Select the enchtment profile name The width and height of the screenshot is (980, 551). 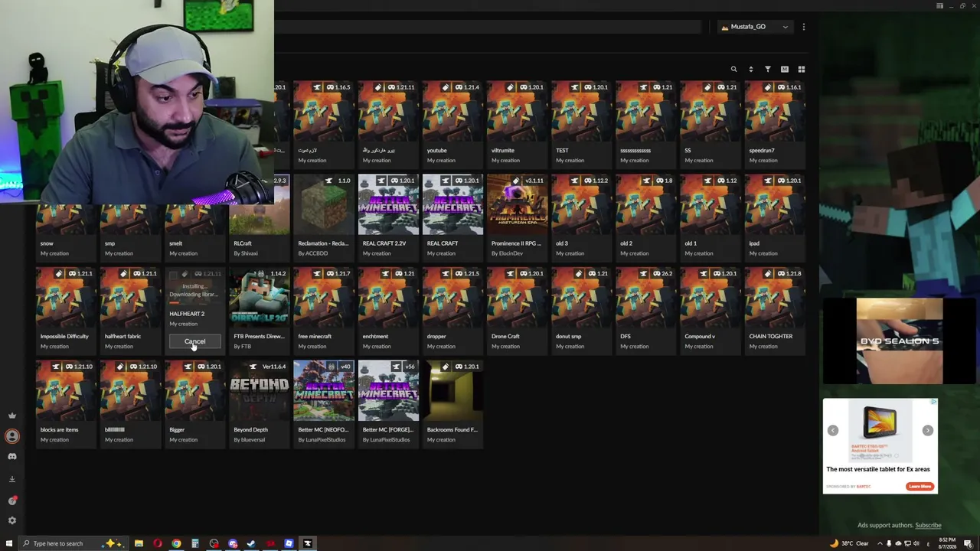375,337
